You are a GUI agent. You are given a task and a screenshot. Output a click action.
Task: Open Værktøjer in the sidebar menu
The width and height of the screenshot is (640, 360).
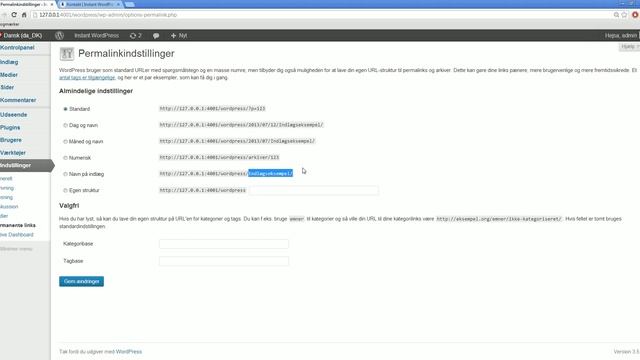[13, 153]
